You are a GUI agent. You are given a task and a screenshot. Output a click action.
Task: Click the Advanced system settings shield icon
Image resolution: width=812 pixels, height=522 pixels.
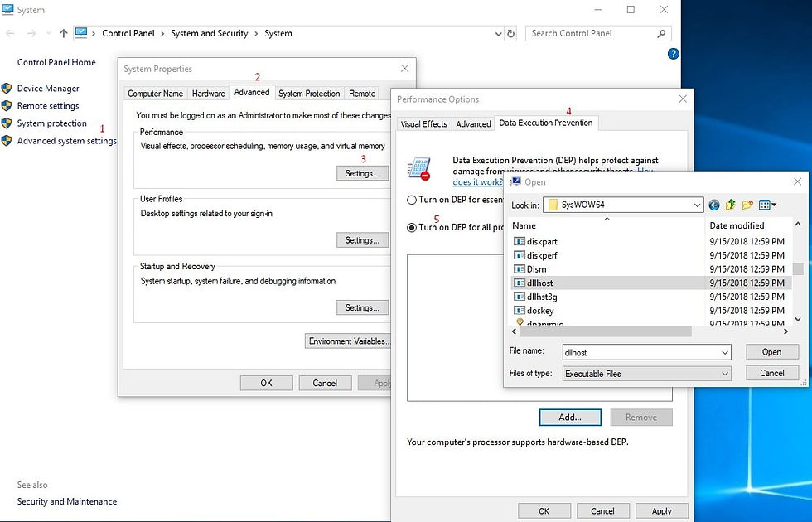click(x=7, y=140)
